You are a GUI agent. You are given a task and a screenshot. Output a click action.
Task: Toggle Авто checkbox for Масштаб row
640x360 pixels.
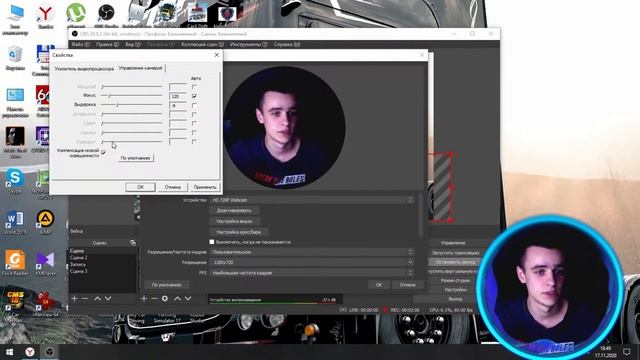coord(194,87)
